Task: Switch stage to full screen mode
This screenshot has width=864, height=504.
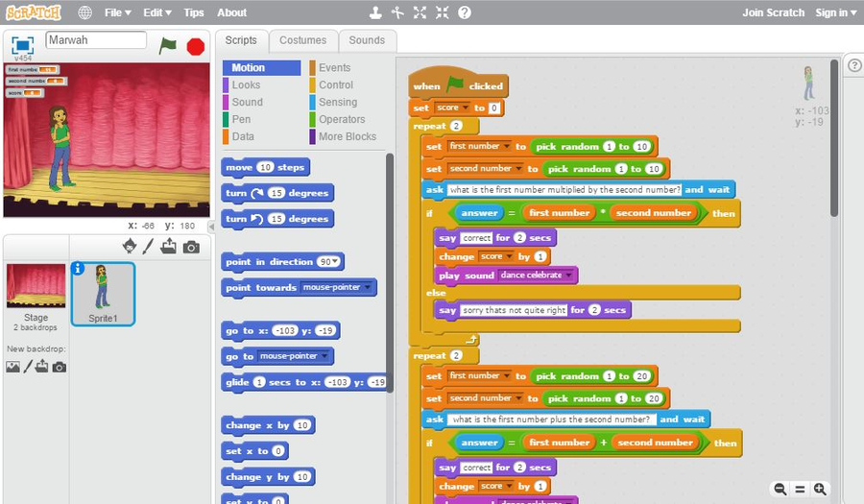Action: (23, 45)
